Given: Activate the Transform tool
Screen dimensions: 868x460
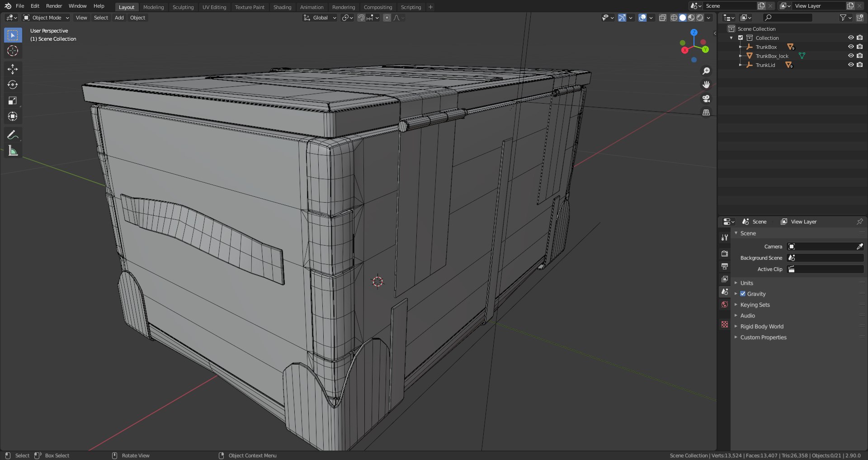Looking at the screenshot, I should [13, 116].
